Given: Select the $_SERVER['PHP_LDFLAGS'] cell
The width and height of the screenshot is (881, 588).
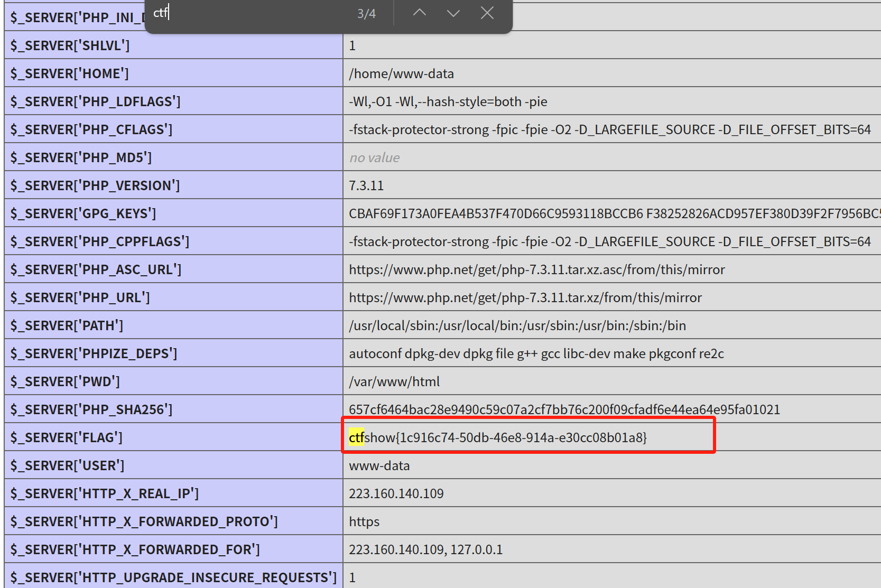Looking at the screenshot, I should coord(174,101).
